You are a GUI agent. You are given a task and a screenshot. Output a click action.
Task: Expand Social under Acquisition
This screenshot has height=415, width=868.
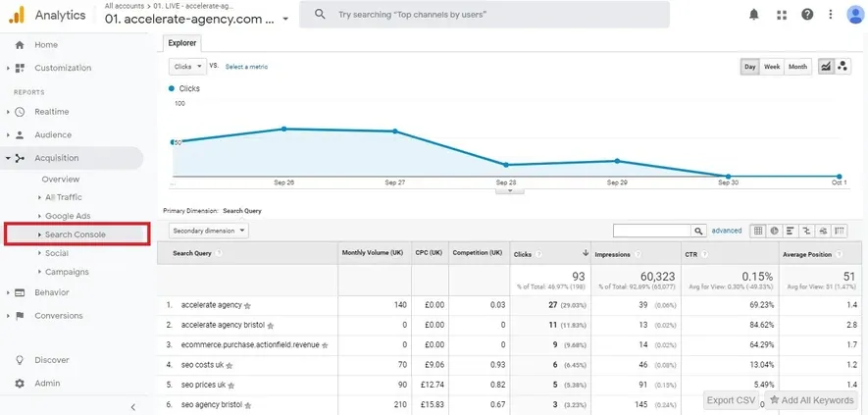[x=40, y=253]
